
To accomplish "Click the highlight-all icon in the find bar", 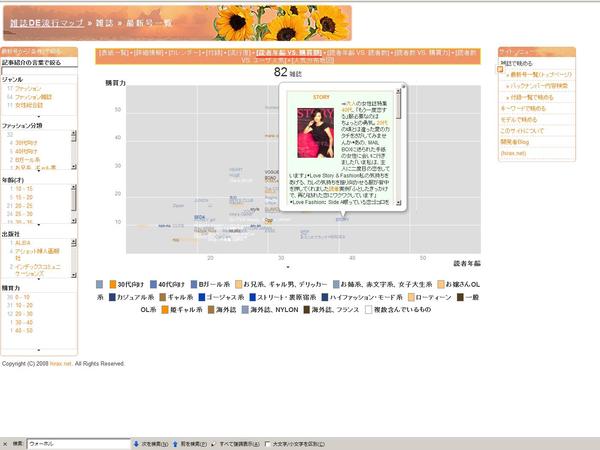I will (x=214, y=443).
